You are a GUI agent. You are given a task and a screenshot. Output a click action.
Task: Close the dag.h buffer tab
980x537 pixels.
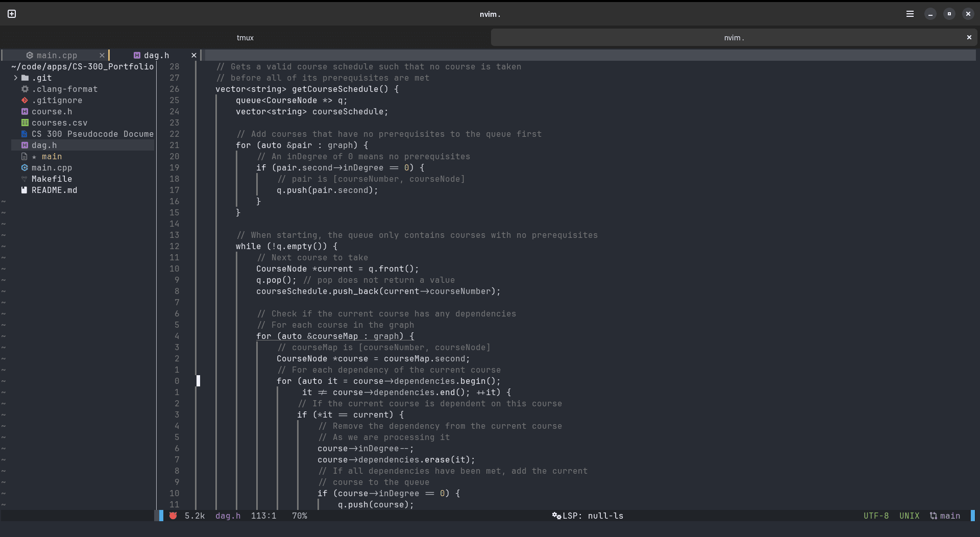click(x=194, y=55)
